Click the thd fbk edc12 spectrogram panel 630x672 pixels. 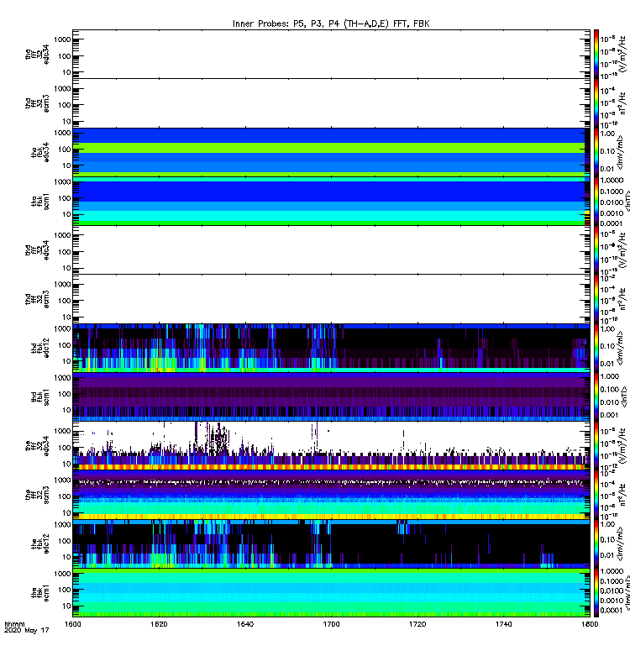tap(331, 348)
